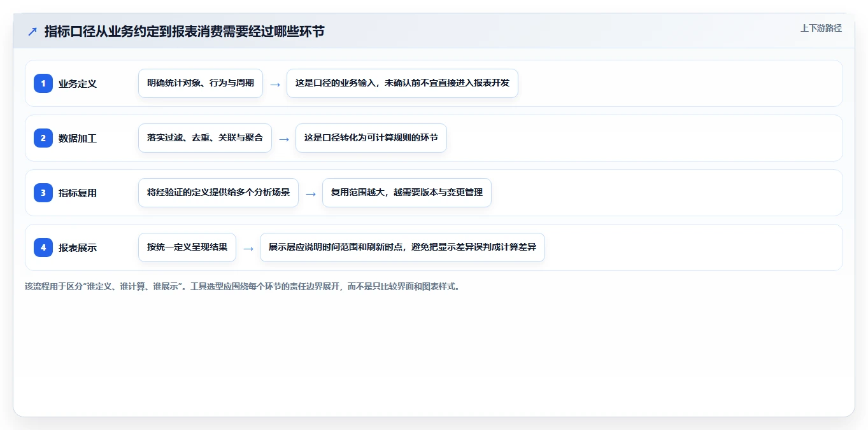The height and width of the screenshot is (430, 868).
Task: Select step number 4 badge
Action: tap(43, 247)
